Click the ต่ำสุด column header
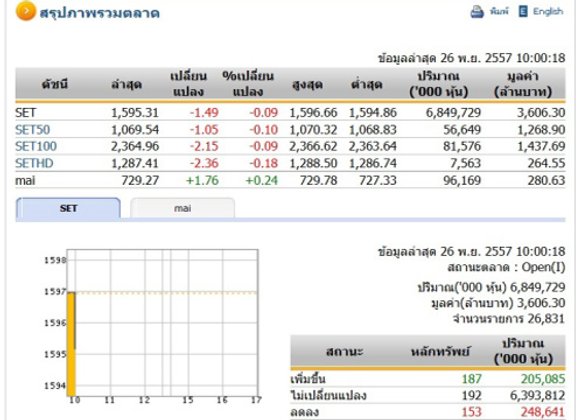The image size is (583, 420). (x=367, y=85)
